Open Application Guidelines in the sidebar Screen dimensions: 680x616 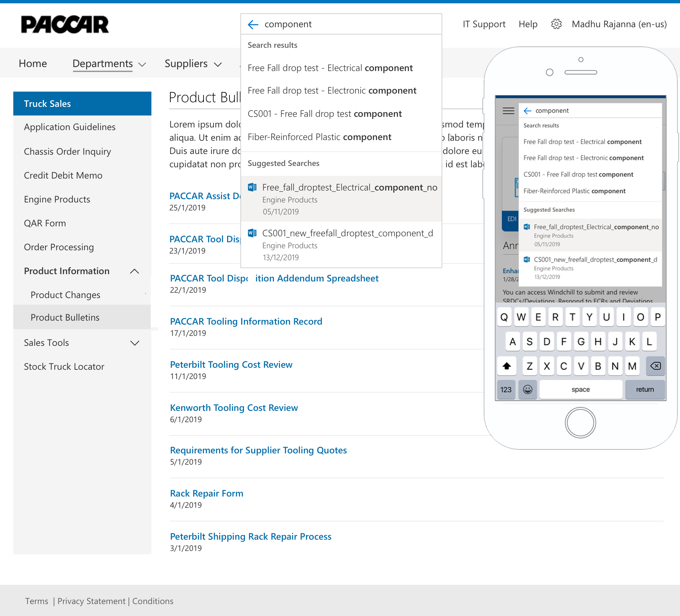point(69,127)
